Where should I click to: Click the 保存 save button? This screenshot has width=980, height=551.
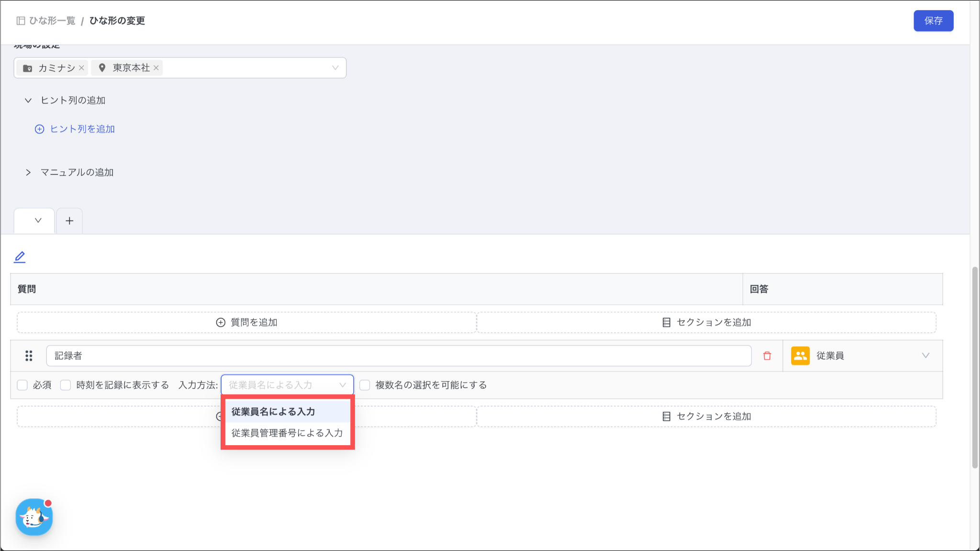pos(933,21)
